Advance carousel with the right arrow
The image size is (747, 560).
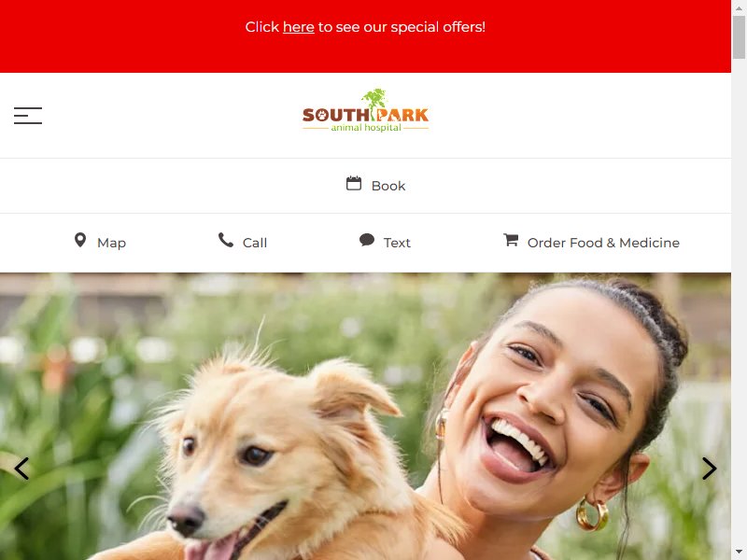click(709, 469)
